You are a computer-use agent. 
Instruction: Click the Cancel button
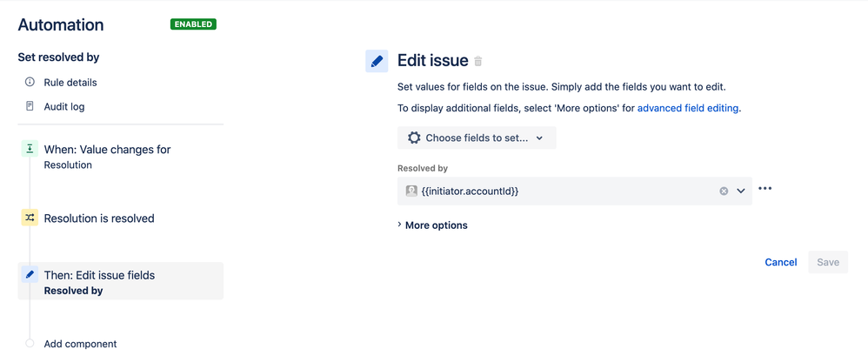pyautogui.click(x=780, y=262)
